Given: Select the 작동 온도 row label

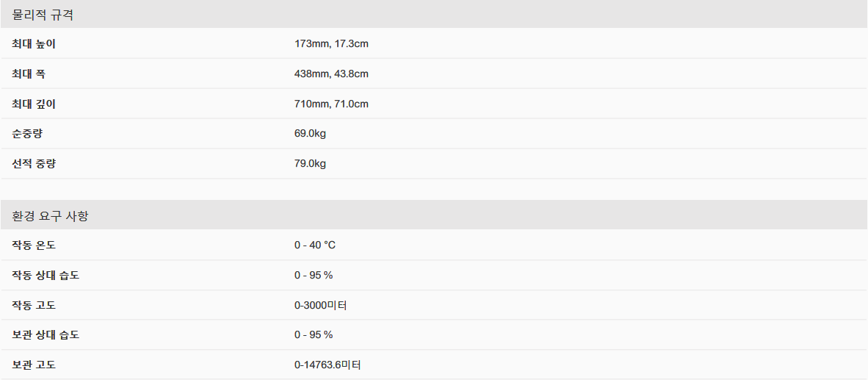Looking at the screenshot, I should pyautogui.click(x=34, y=245).
